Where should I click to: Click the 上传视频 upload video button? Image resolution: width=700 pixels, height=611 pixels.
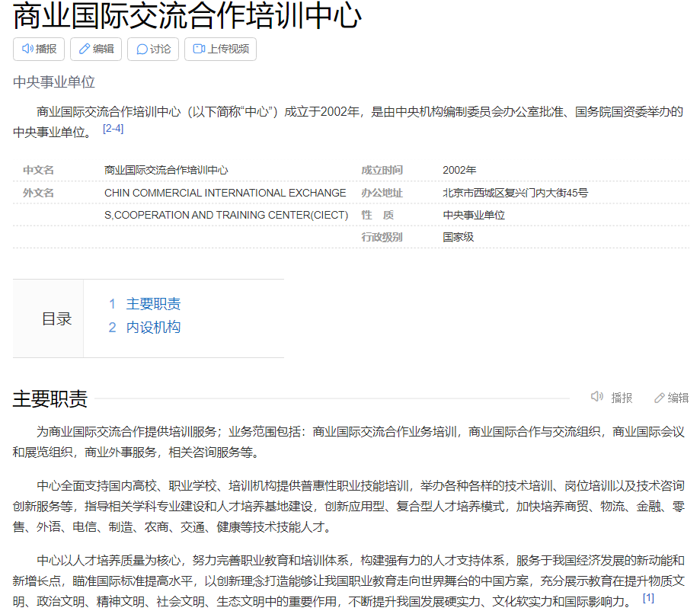[x=221, y=49]
